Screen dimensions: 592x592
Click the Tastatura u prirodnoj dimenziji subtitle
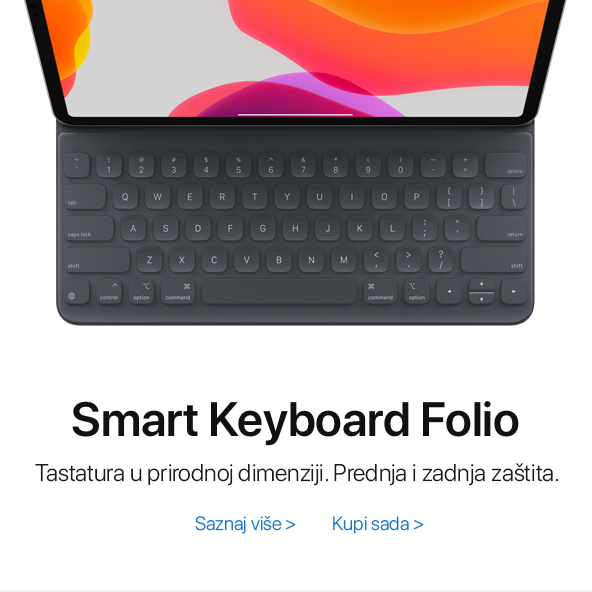coord(297,473)
